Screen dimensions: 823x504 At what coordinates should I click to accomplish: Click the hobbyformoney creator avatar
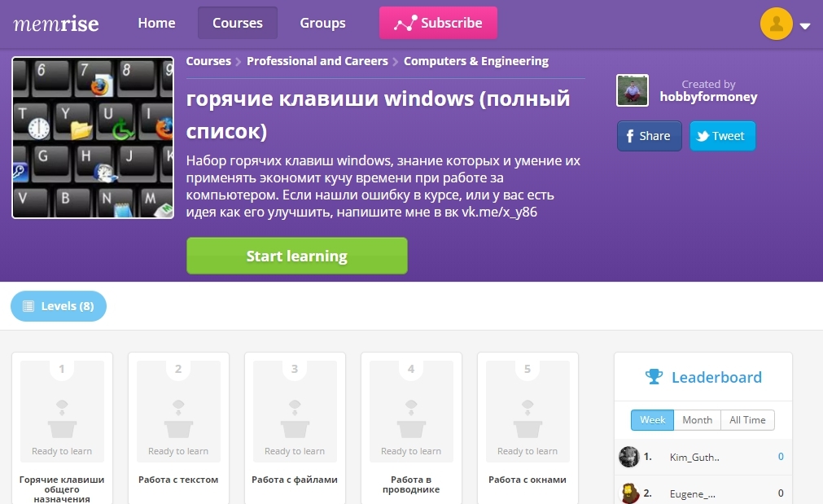(x=633, y=90)
